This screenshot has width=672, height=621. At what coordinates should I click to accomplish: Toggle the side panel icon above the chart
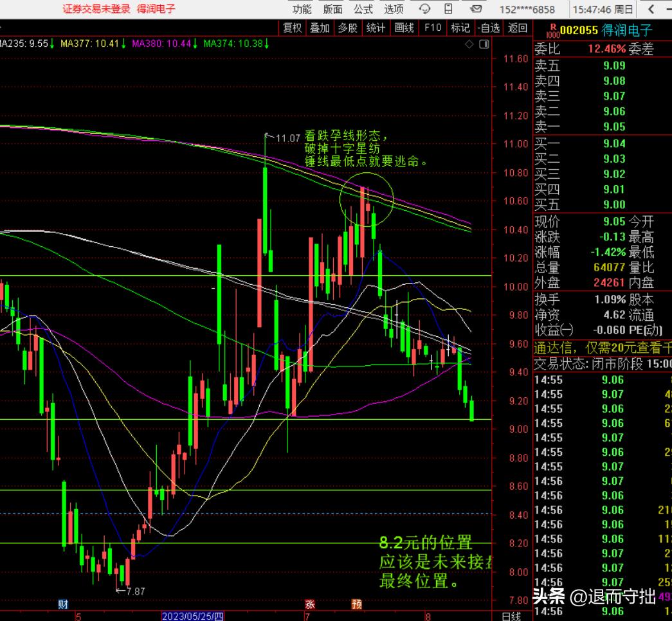tap(484, 44)
